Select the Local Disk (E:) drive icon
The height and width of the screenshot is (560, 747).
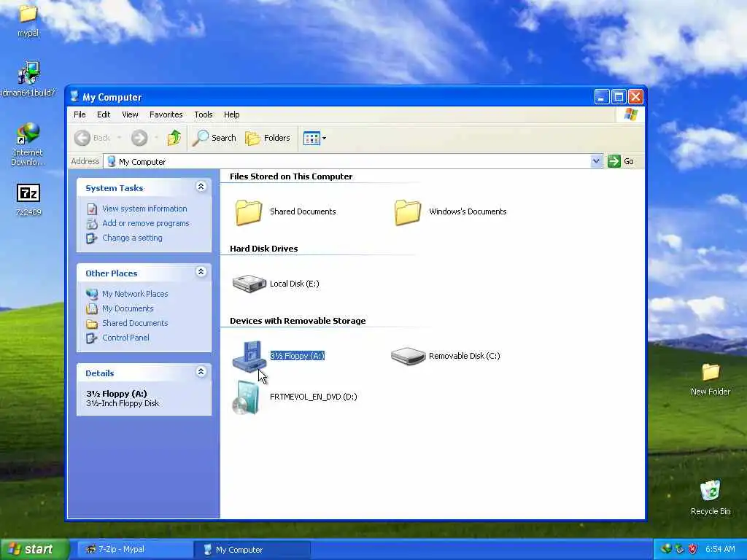[x=249, y=284]
